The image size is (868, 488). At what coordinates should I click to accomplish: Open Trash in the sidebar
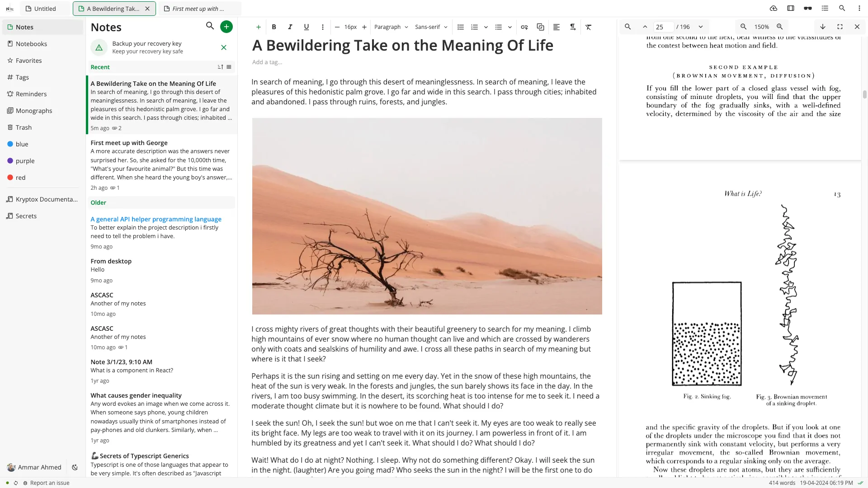(42, 127)
